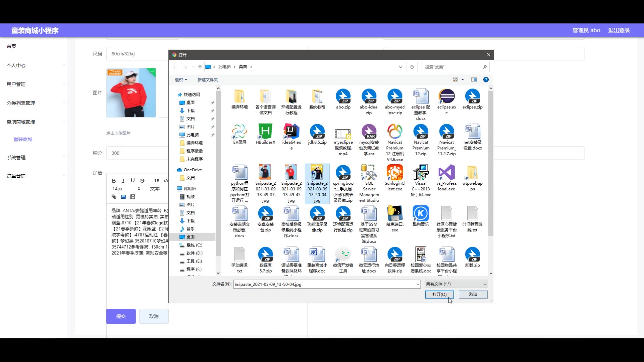
Task: Click the 取消 button beside 提交
Action: click(x=154, y=316)
